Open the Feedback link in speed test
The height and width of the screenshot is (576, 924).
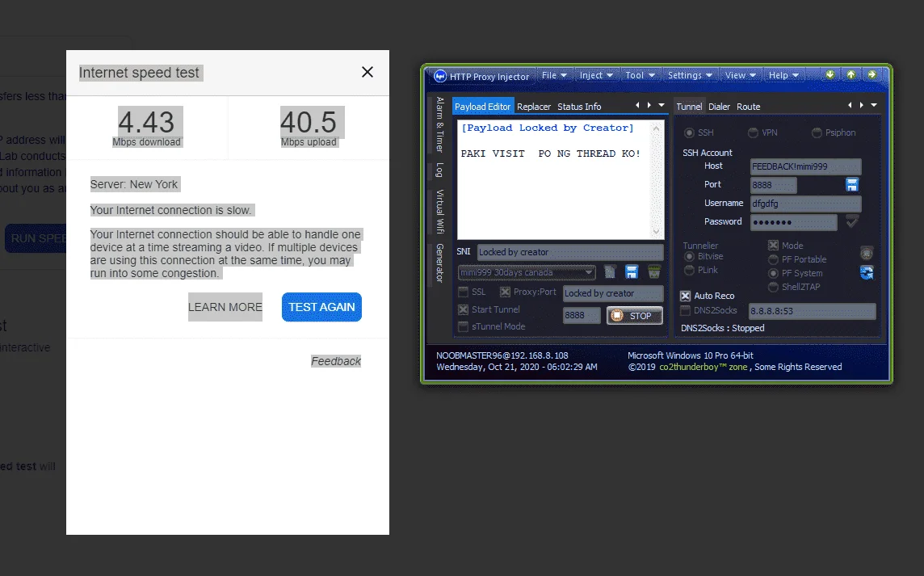(x=336, y=361)
